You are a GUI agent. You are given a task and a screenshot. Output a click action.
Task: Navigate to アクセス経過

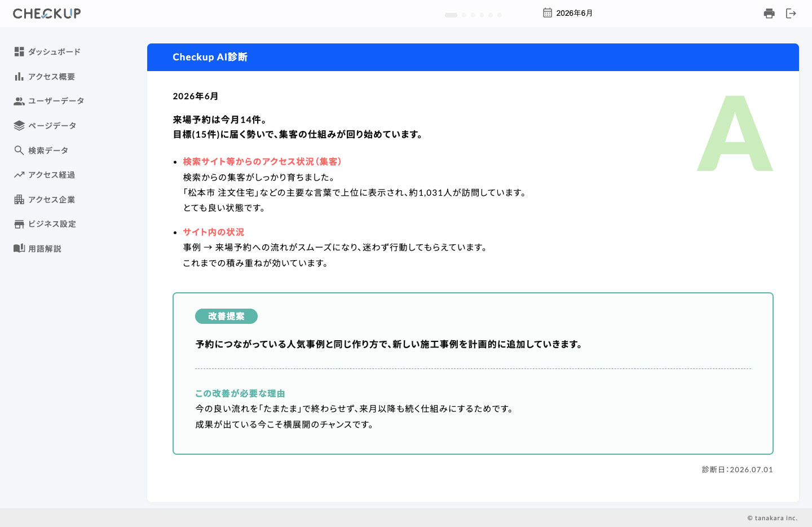[51, 175]
